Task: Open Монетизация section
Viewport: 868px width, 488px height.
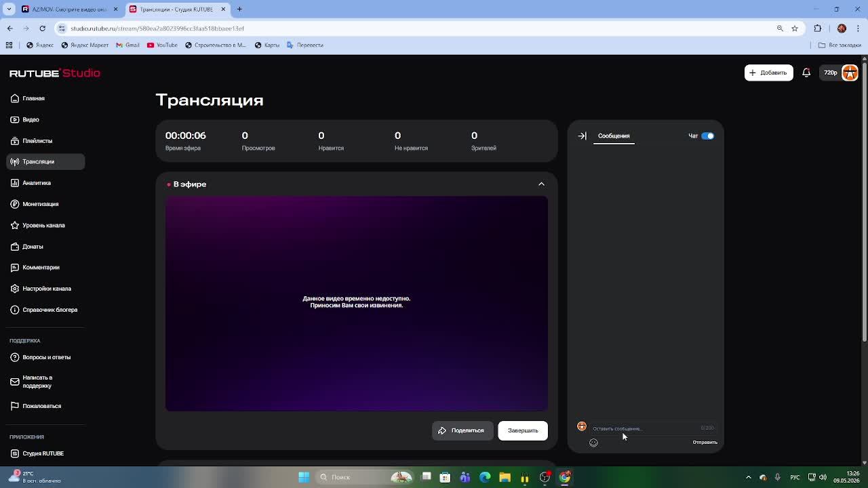Action: coord(35,204)
